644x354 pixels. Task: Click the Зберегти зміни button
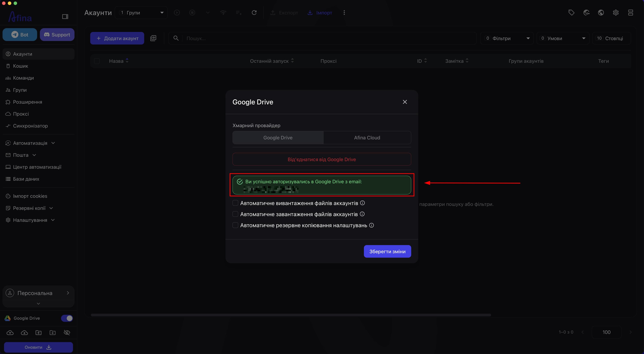tap(387, 251)
